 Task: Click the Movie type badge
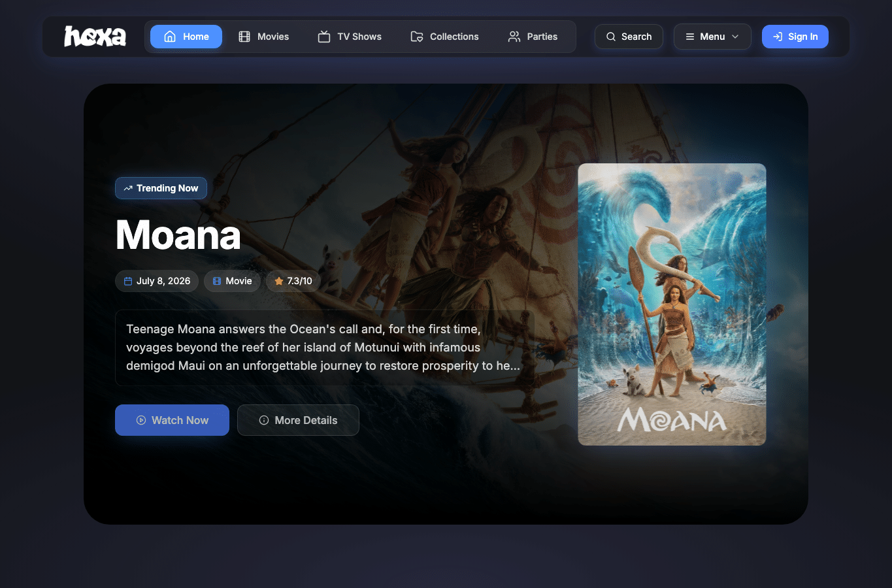coord(232,281)
